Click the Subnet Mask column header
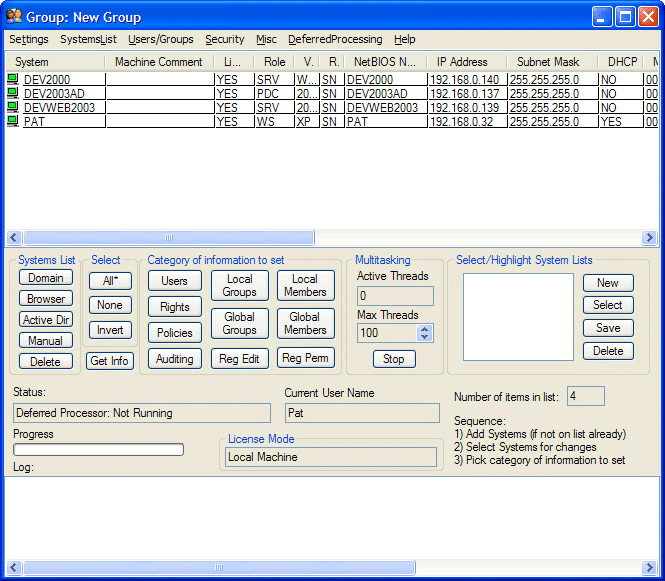This screenshot has width=665, height=581. 552,62
